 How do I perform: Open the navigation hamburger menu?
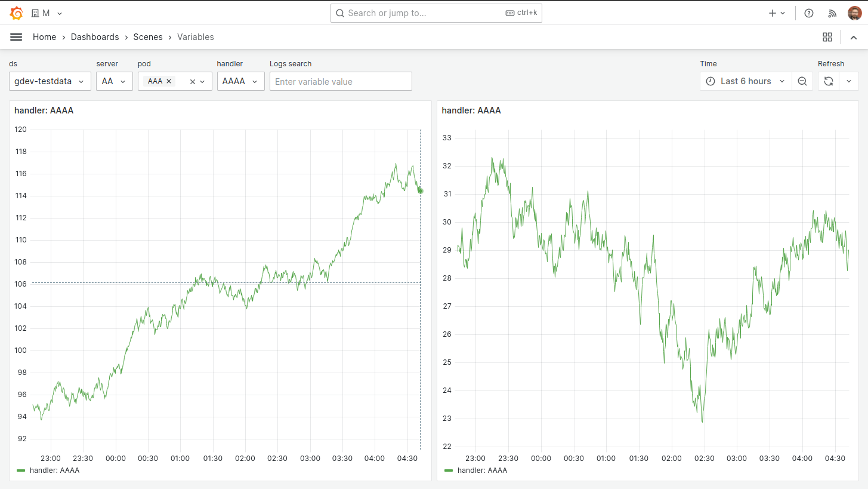(16, 36)
